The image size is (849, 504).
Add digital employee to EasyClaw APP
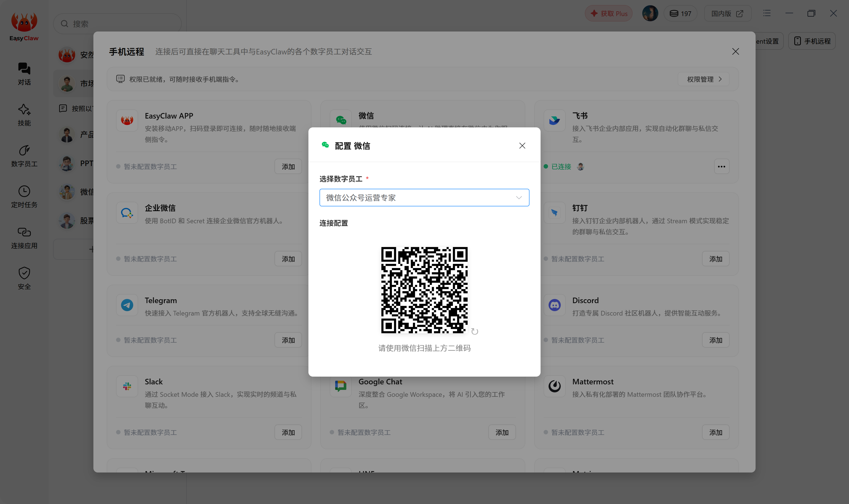(288, 166)
